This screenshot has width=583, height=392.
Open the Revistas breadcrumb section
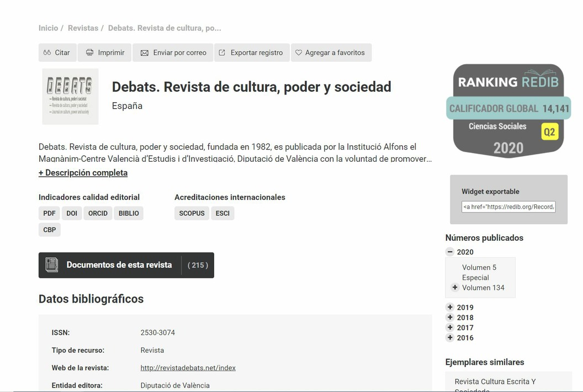point(83,28)
